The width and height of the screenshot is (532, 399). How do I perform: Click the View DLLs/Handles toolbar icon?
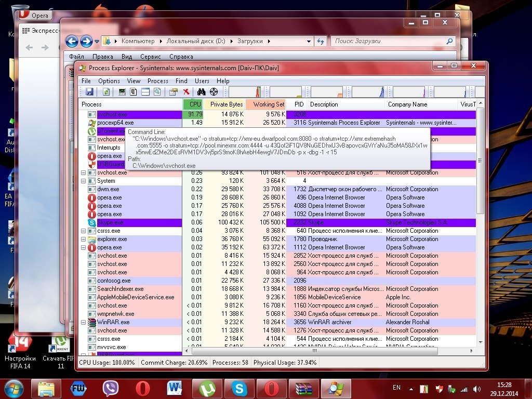click(157, 91)
